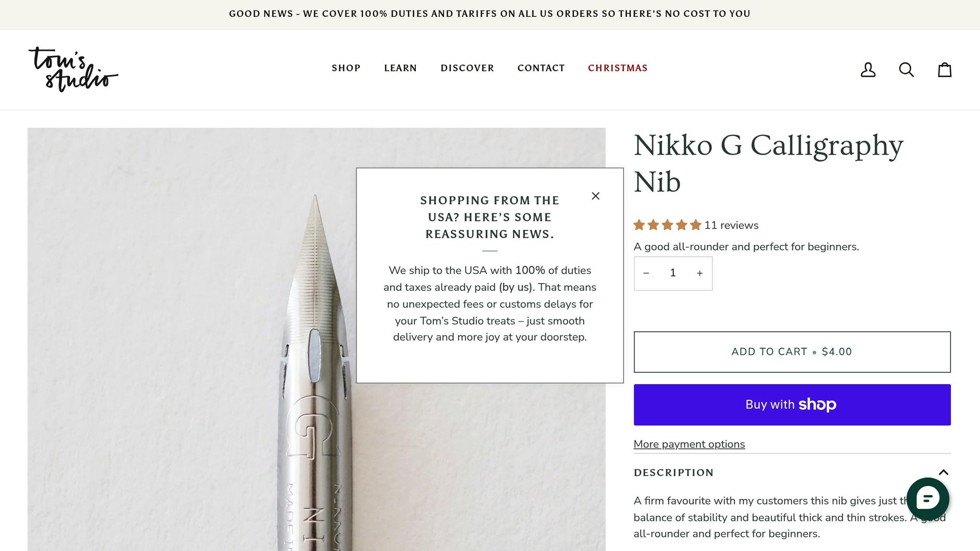Decrease quantity using the minus icon

tap(646, 273)
